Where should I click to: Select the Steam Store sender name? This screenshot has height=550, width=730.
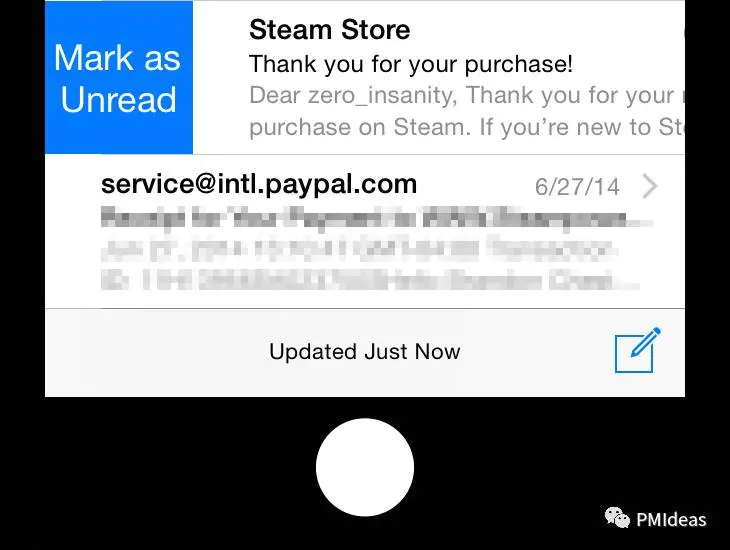click(330, 30)
